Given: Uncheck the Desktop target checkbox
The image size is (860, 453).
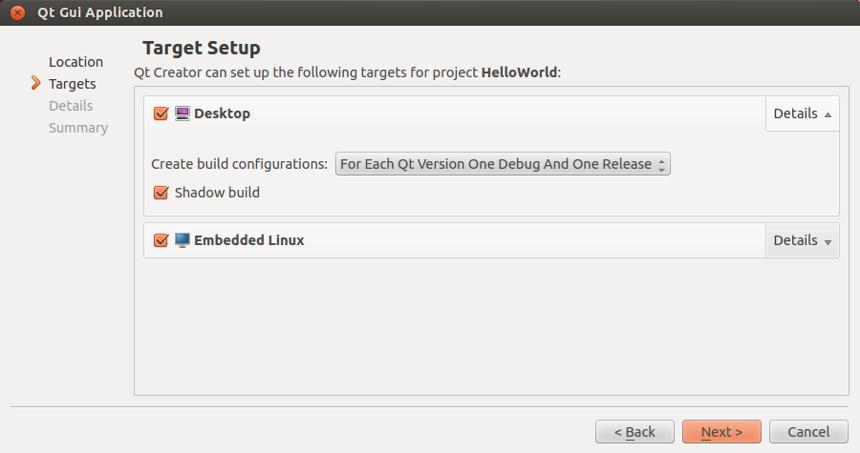Looking at the screenshot, I should click(x=161, y=114).
